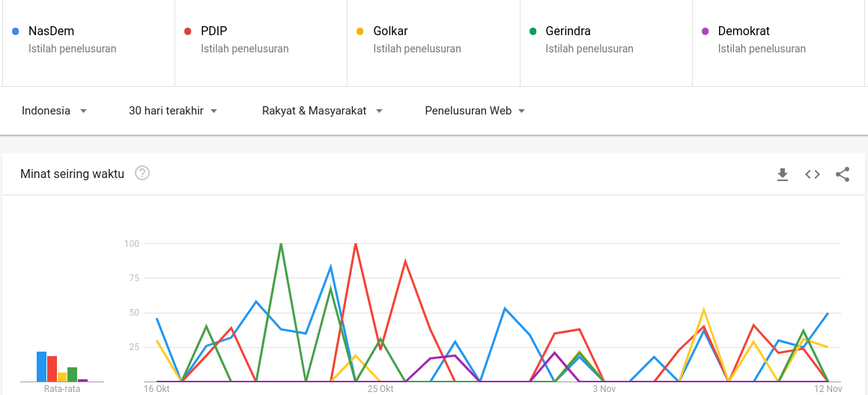The width and height of the screenshot is (868, 395).
Task: Click the 75 y-axis value
Action: [x=133, y=278]
